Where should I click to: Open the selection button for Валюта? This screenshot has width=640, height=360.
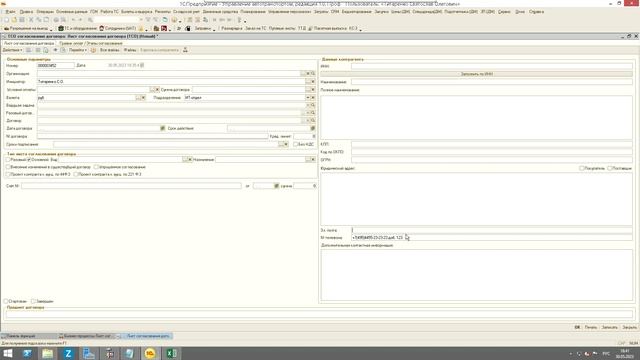(x=138, y=98)
